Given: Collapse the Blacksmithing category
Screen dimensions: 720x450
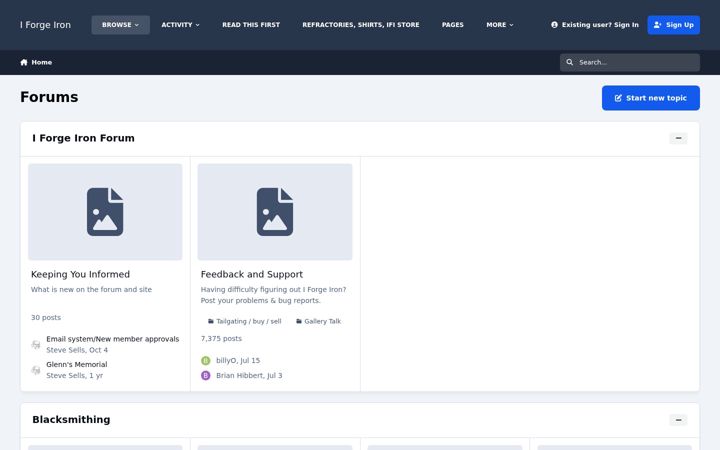Looking at the screenshot, I should (x=678, y=420).
